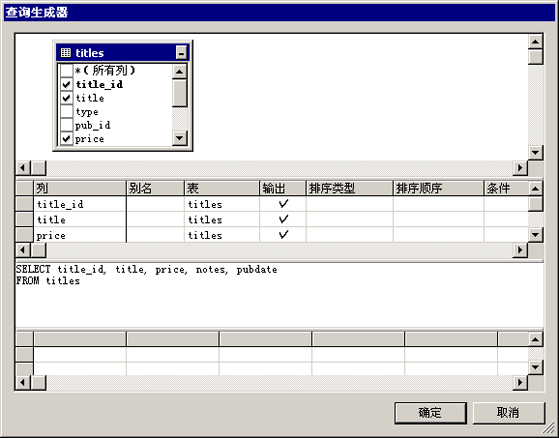Toggle output checkmark for price row

coord(283,235)
